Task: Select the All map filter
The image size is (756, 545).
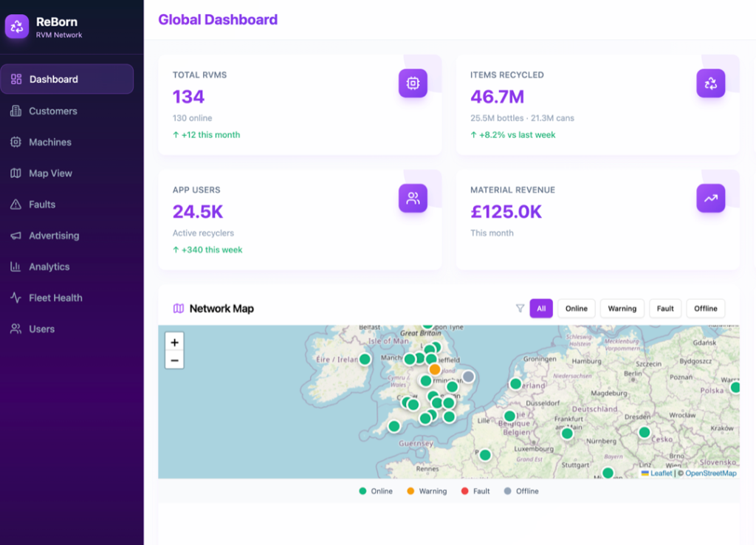Action: point(541,308)
